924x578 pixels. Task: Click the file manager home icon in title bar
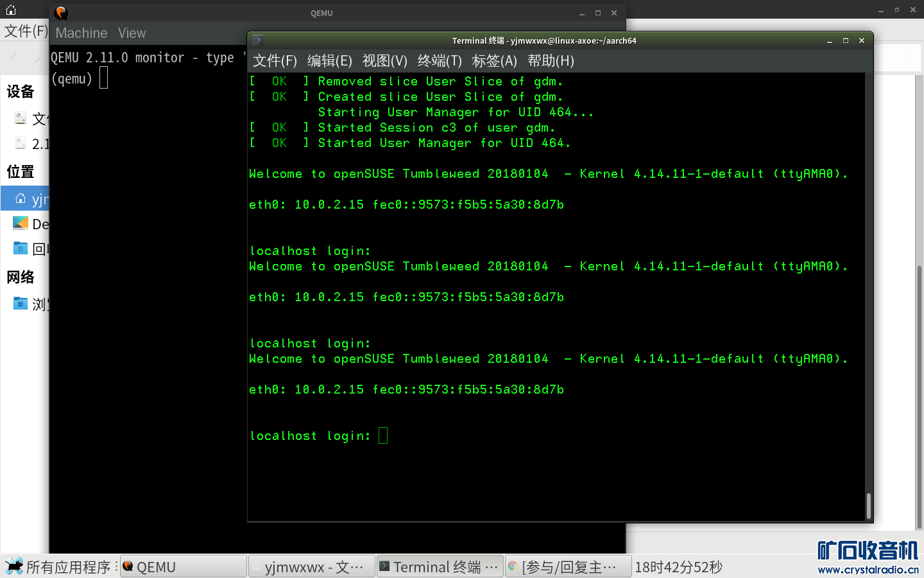[x=11, y=10]
